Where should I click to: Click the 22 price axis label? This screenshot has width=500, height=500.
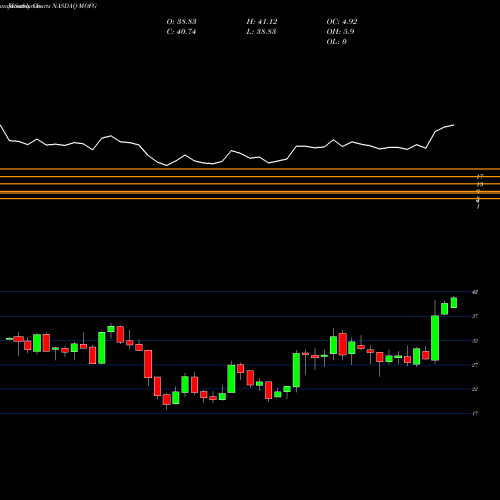coord(475,389)
